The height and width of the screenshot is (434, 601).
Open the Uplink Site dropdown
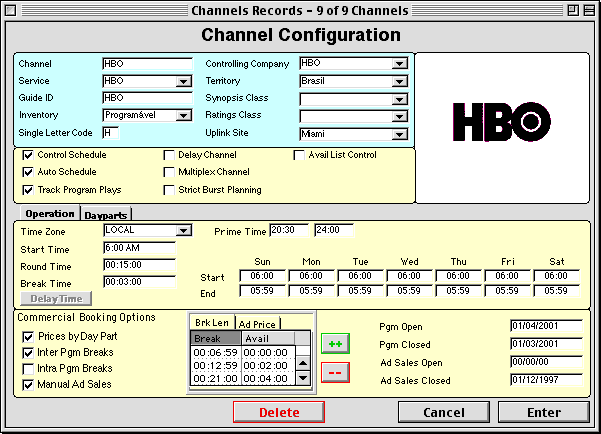[x=399, y=134]
